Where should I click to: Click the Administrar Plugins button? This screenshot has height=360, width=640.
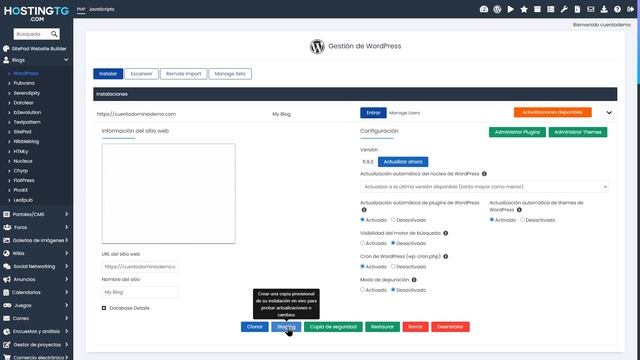(517, 132)
